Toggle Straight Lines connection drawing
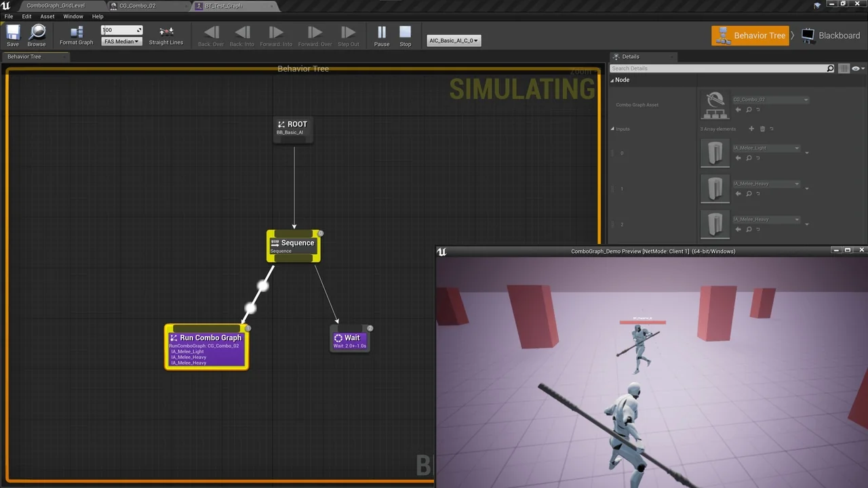Screen dimensions: 868x488 (x=165, y=35)
